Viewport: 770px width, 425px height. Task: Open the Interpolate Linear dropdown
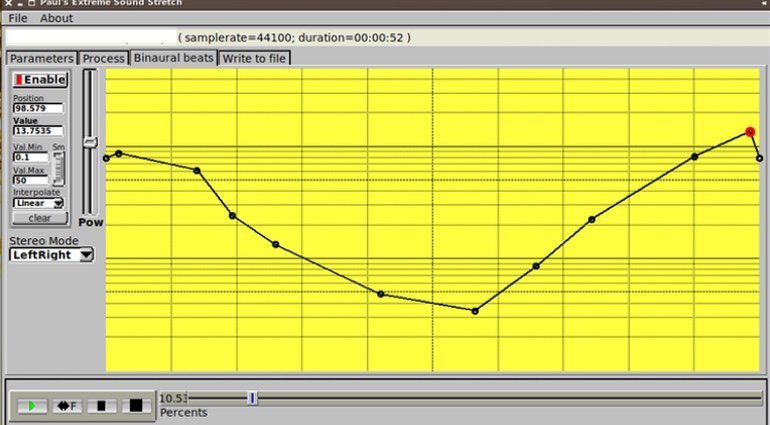pyautogui.click(x=38, y=203)
